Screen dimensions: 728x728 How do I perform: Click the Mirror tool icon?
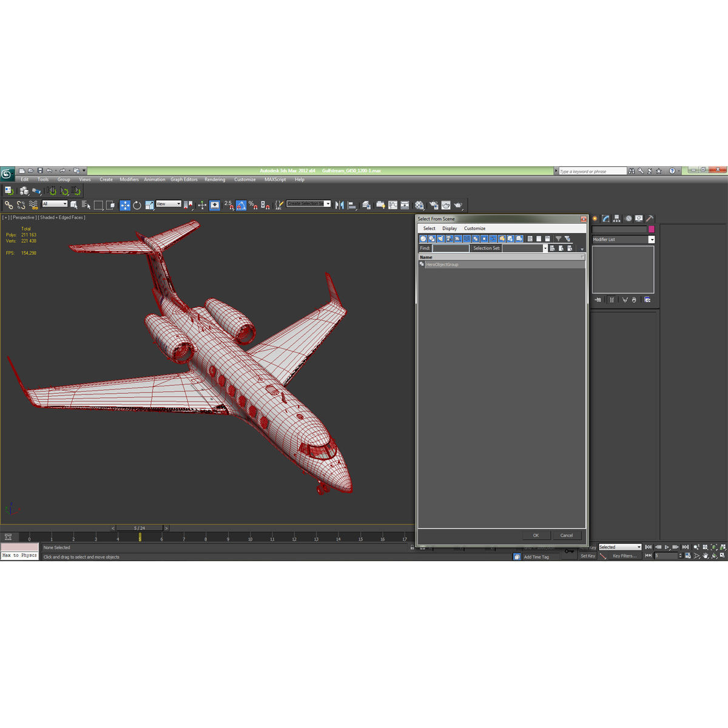coord(339,205)
